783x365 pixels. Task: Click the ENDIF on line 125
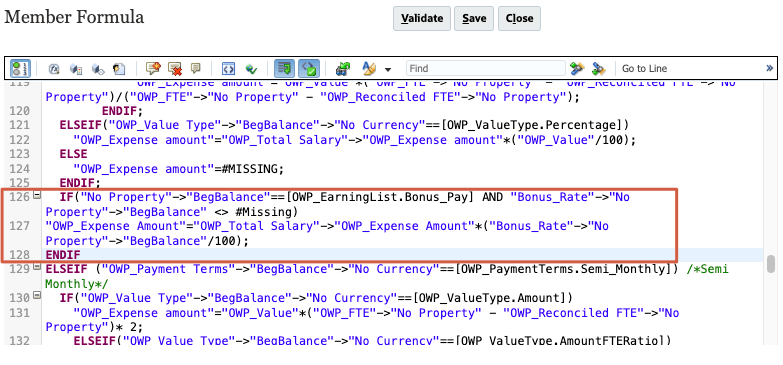tap(77, 183)
